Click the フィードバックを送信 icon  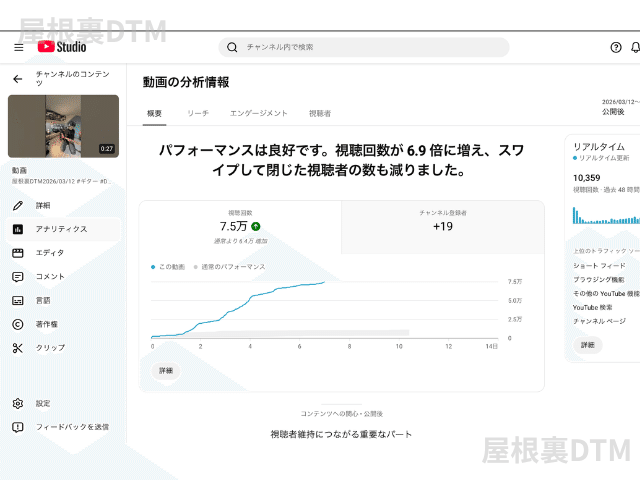coord(18,427)
